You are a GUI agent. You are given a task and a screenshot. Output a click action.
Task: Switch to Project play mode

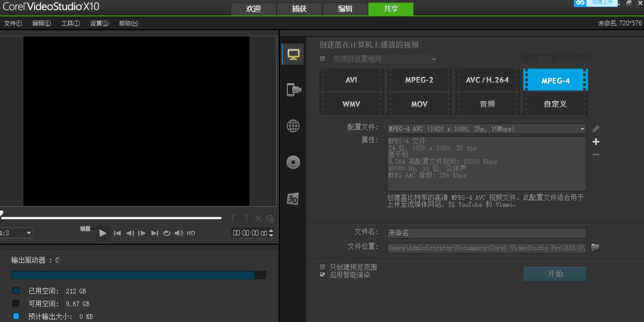[x=85, y=229]
